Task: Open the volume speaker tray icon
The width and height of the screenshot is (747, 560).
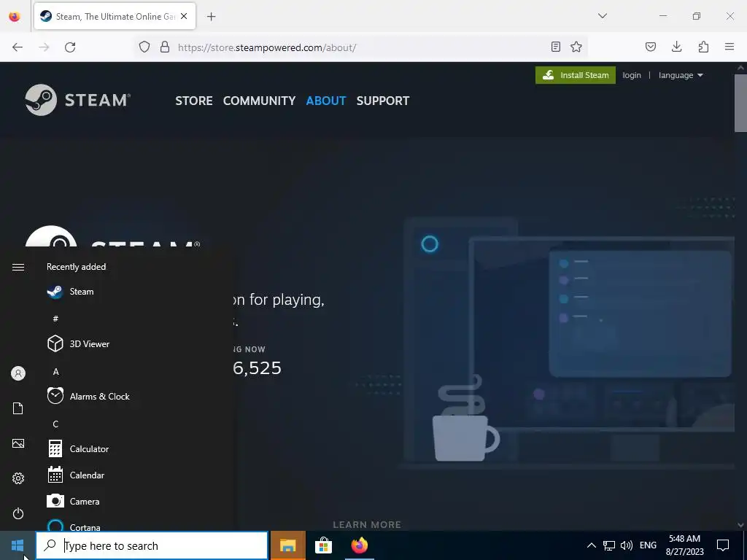Action: tap(627, 545)
